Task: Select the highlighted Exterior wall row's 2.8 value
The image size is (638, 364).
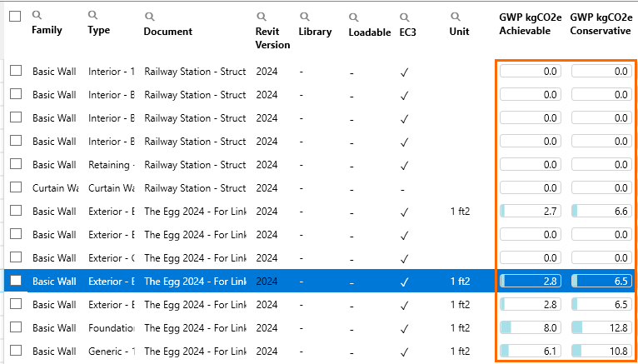Action: 530,282
